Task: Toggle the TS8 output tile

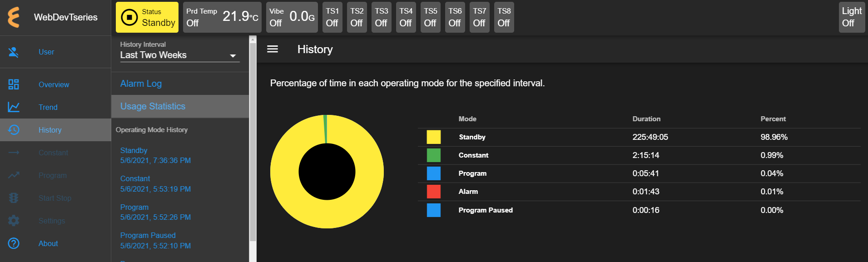Action: 504,17
